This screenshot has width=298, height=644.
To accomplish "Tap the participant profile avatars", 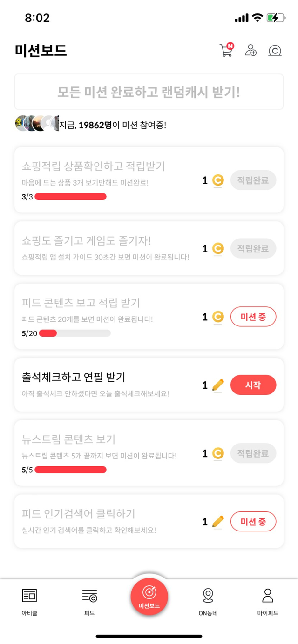I will point(37,123).
